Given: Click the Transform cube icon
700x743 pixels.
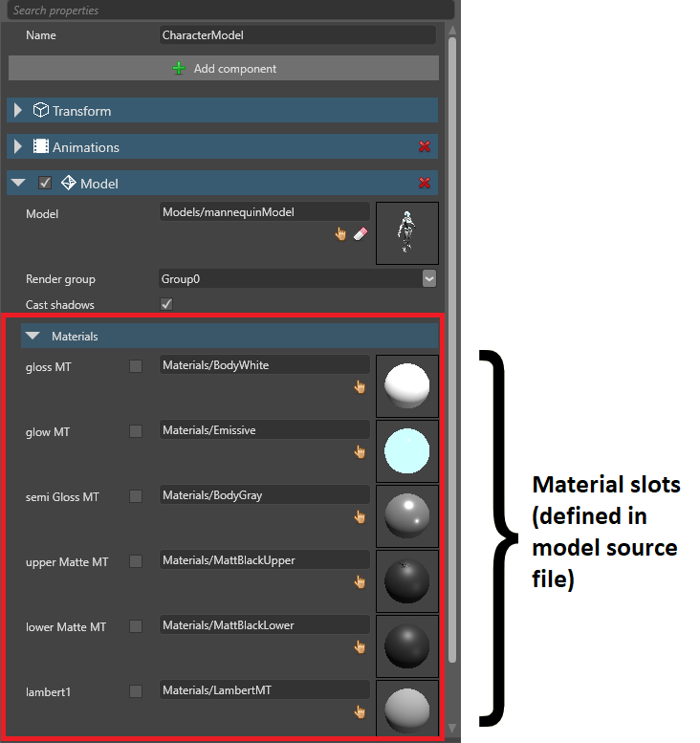Looking at the screenshot, I should 41,110.
